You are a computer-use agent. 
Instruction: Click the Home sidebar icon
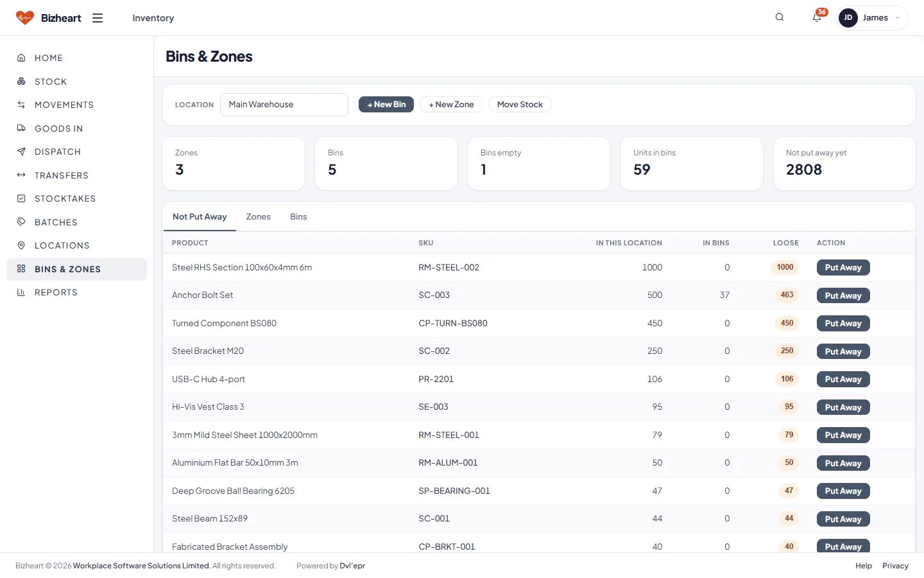[x=21, y=58]
